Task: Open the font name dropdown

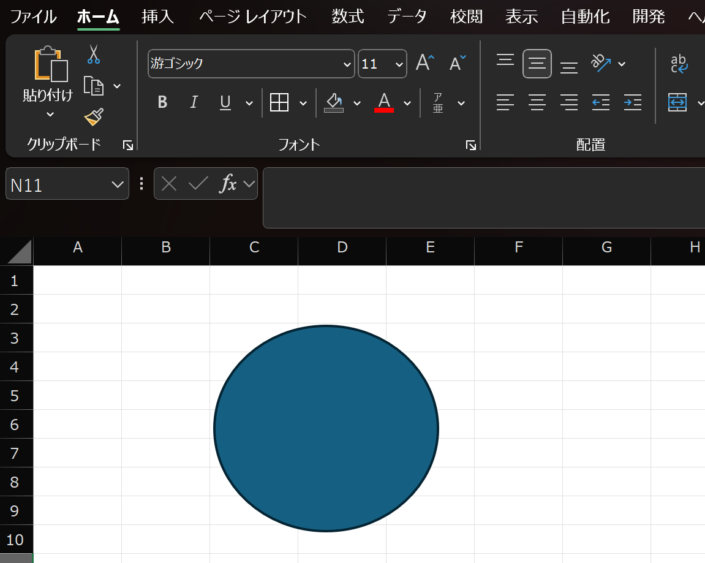Action: (347, 64)
